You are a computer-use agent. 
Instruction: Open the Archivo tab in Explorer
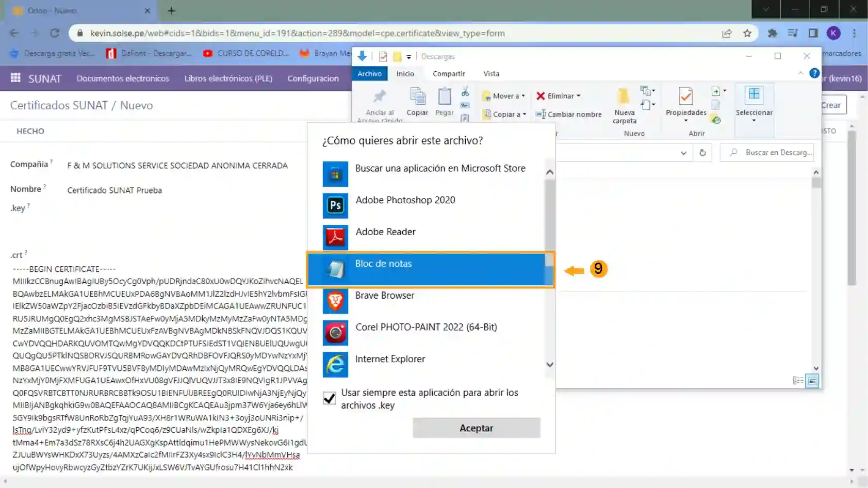370,74
